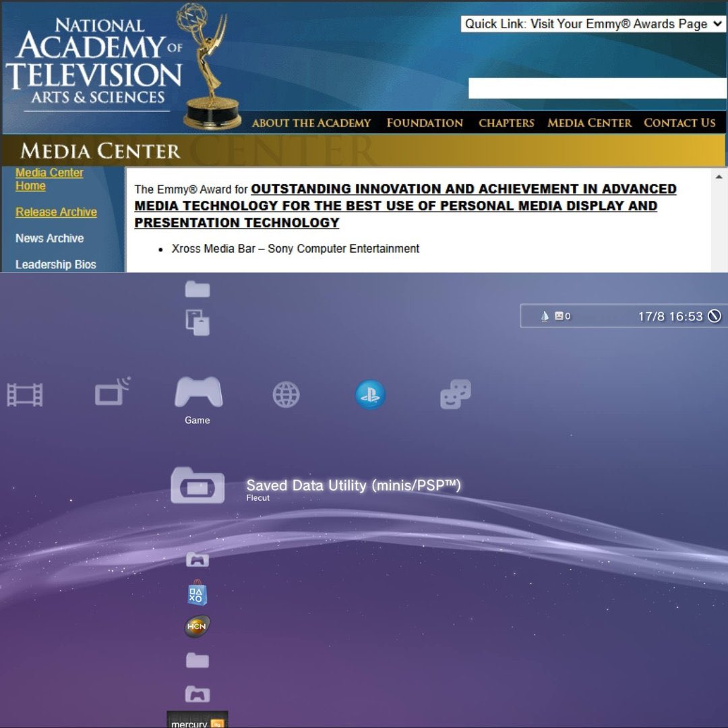The height and width of the screenshot is (728, 728).
Task: Open the plain folder icon below HCN
Action: tap(198, 660)
